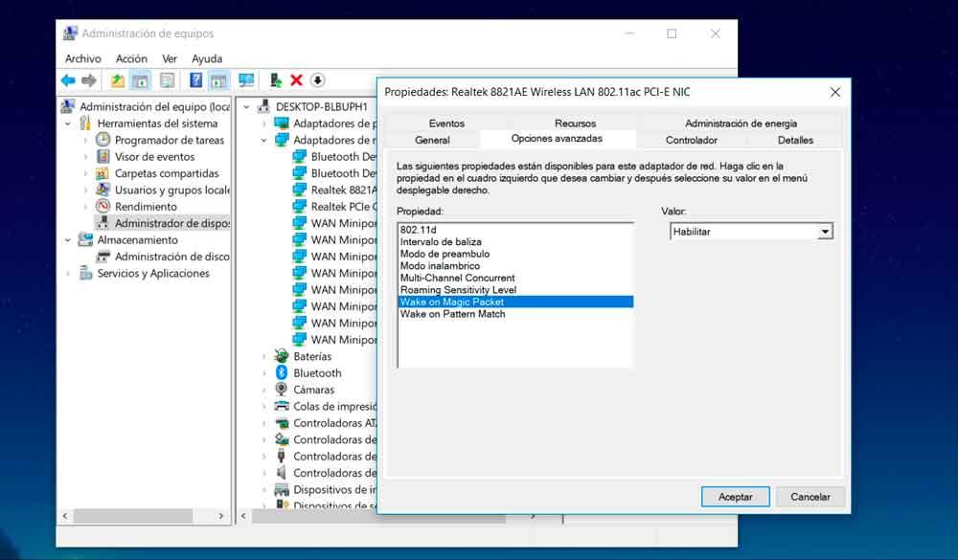Select the Carpetas compartidas folder icon
Image resolution: width=958 pixels, height=560 pixels.
point(103,173)
